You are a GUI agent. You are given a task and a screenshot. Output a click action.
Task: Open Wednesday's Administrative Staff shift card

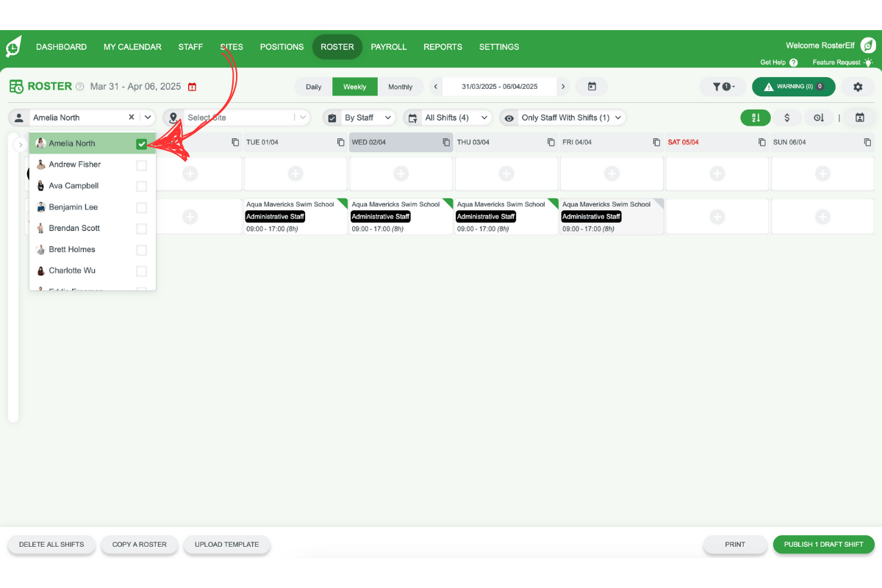(401, 217)
